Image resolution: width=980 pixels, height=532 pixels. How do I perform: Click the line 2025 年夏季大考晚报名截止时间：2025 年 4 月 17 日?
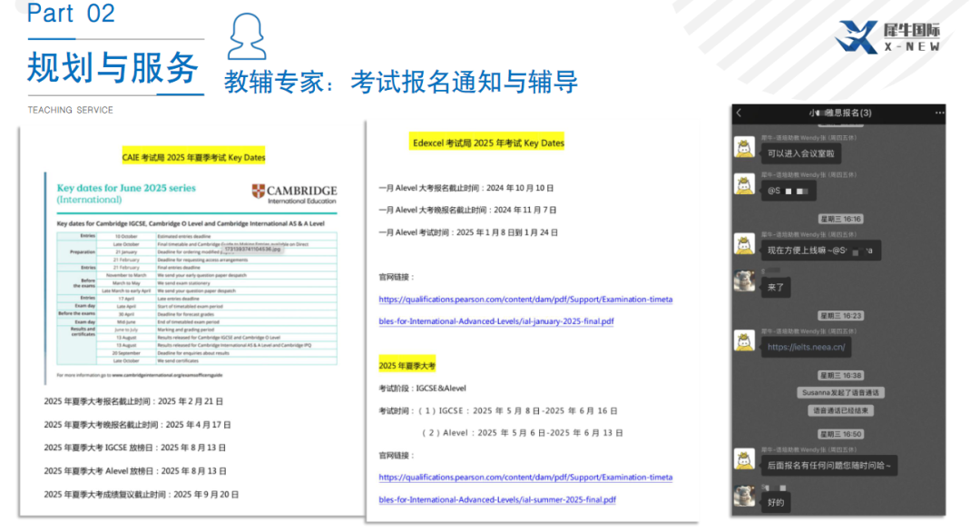[138, 425]
